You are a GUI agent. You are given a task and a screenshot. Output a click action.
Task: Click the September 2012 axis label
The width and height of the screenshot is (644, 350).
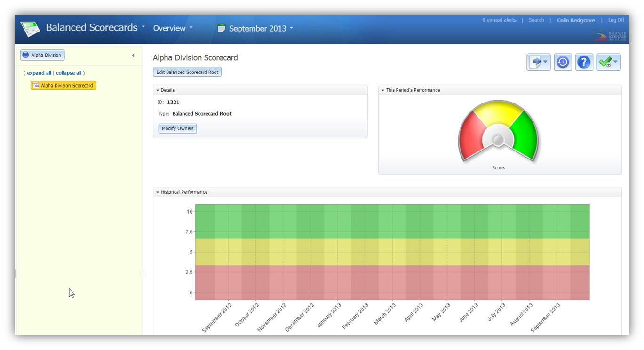[217, 317]
